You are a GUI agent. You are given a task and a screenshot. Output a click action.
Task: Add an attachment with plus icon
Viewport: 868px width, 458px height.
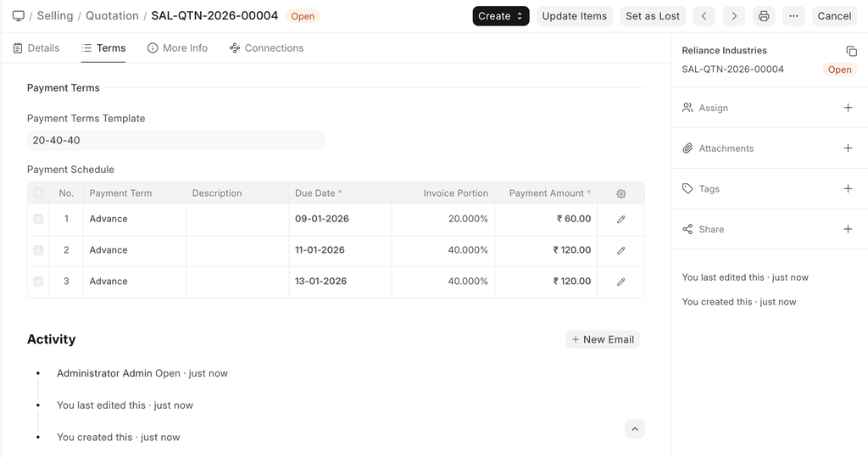pyautogui.click(x=848, y=148)
